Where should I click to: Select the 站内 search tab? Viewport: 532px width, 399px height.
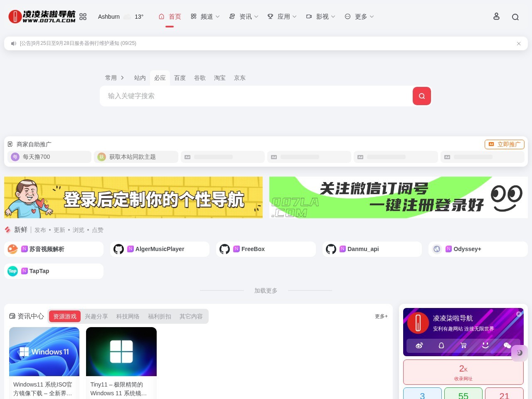(140, 78)
